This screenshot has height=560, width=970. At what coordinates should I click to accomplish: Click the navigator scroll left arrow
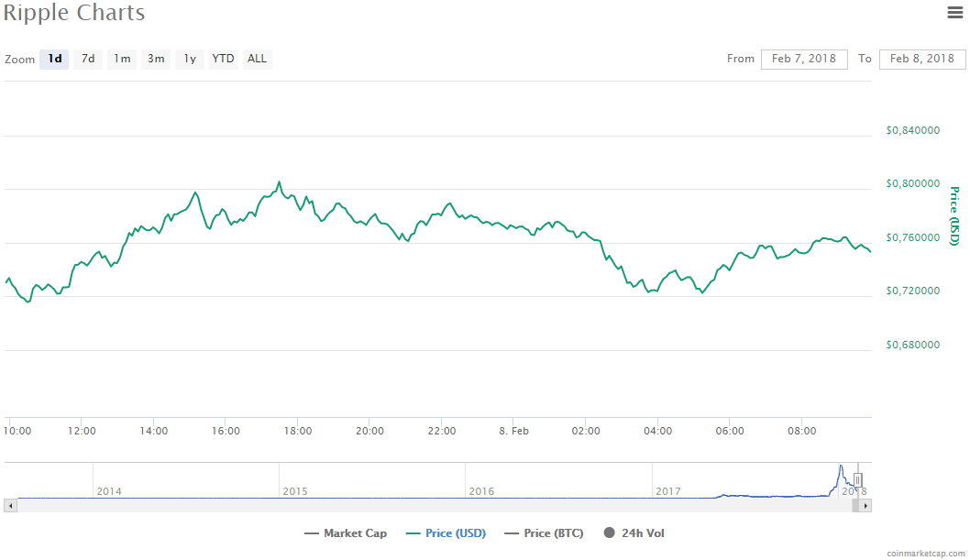tap(10, 506)
